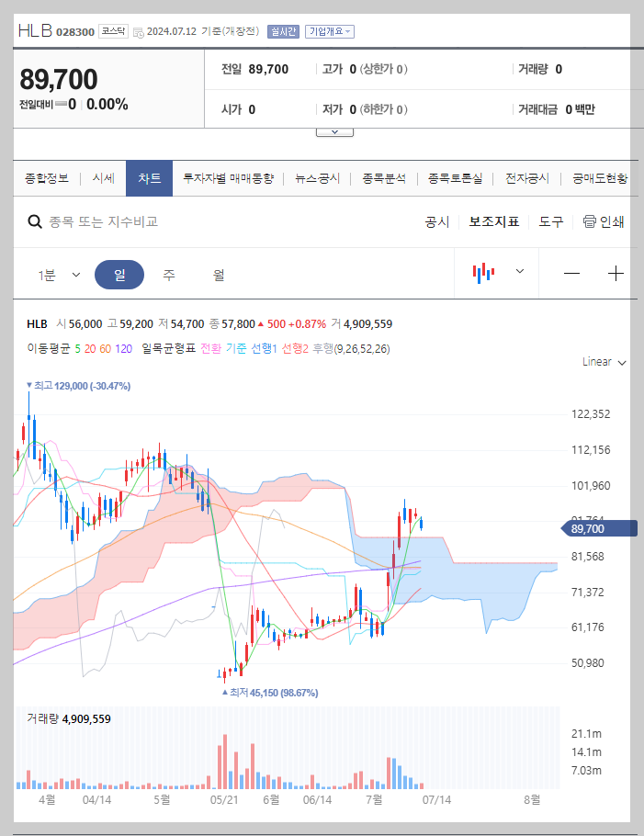Viewport: 644px width, 836px height.
Task: Select the 주 weekly chart button
Action: [x=168, y=273]
